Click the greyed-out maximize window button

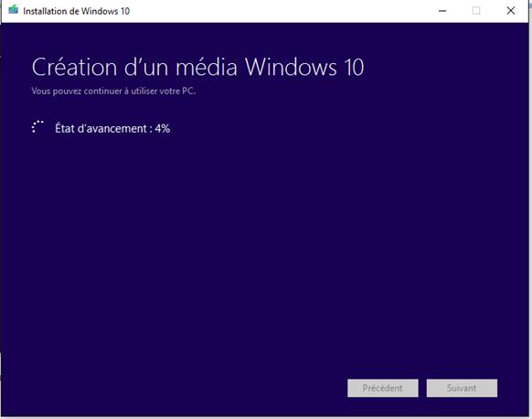coord(476,11)
